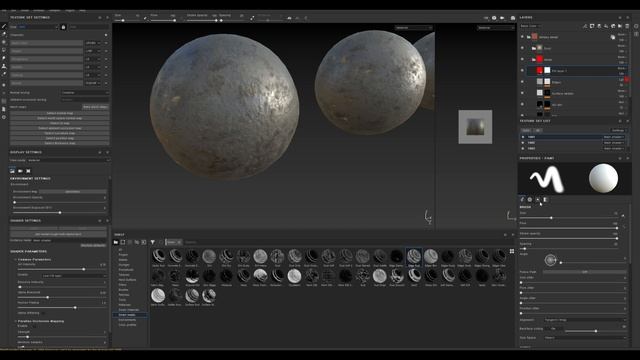Screen dimensions: 640x360
Task: Adjust the brush Size slider in Properties
Action: coord(568,218)
